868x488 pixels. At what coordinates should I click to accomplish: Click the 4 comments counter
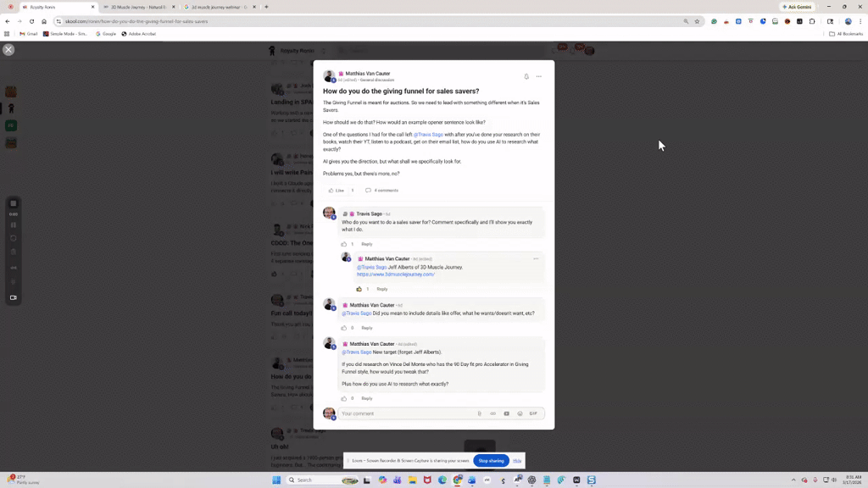pos(382,191)
